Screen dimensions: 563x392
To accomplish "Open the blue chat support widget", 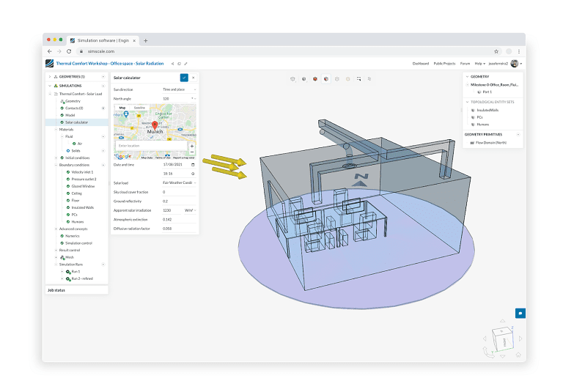I will pyautogui.click(x=520, y=313).
